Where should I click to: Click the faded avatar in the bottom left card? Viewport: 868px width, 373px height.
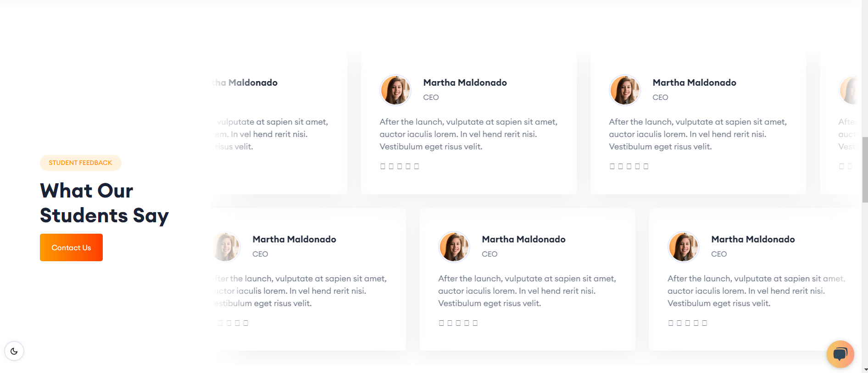coord(226,247)
